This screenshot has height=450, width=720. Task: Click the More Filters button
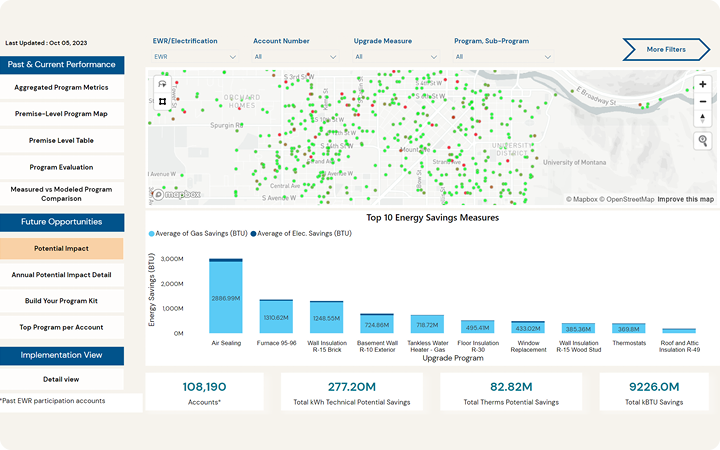coord(666,49)
